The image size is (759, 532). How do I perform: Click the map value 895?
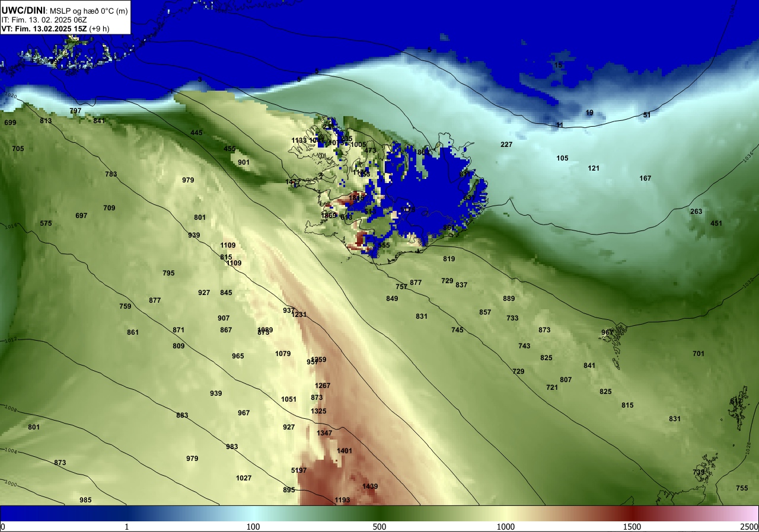289,490
